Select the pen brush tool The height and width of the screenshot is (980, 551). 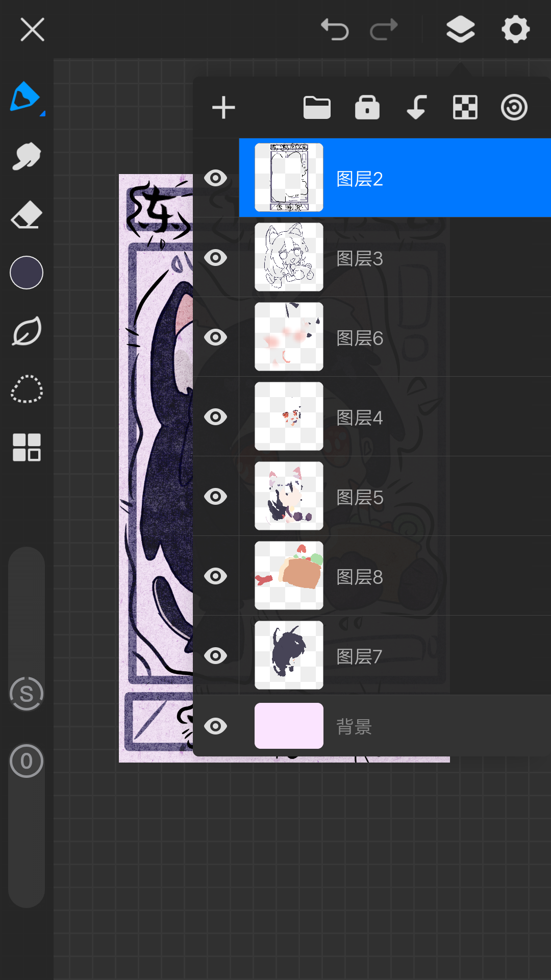click(25, 96)
